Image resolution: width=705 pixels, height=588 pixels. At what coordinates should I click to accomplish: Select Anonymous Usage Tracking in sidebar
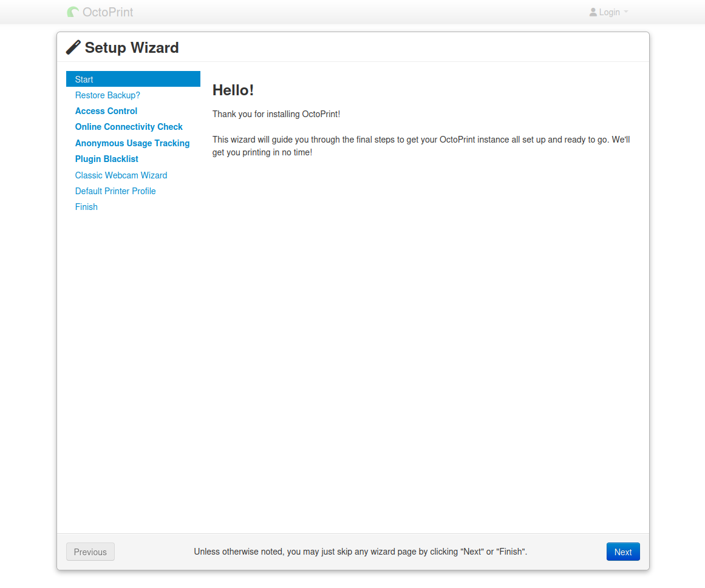pyautogui.click(x=132, y=143)
